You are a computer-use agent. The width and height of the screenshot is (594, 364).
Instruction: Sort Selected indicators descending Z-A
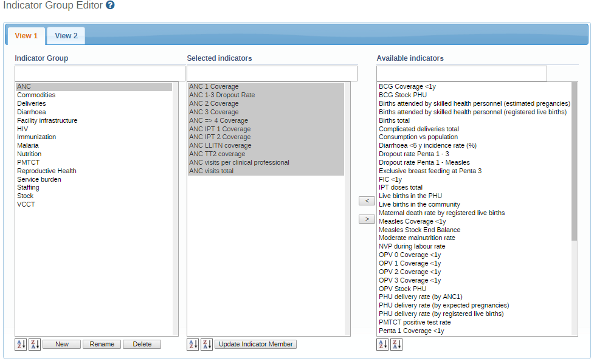tap(207, 345)
